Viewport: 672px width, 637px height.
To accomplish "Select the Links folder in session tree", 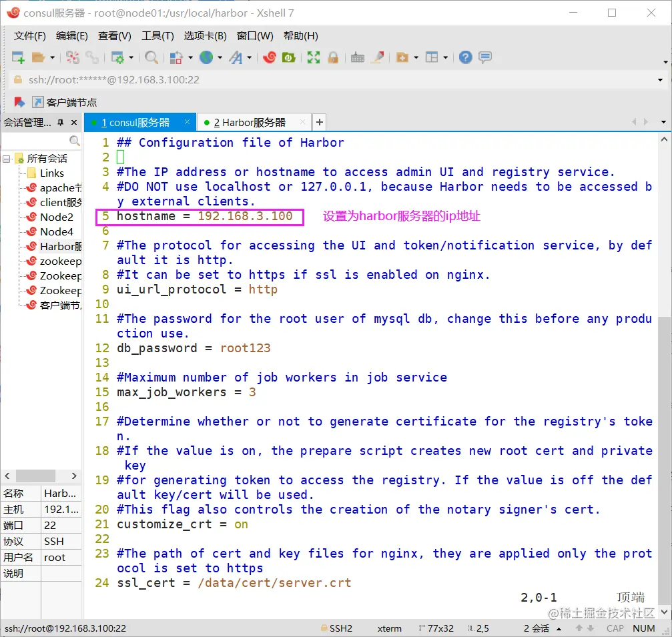I will click(x=51, y=173).
